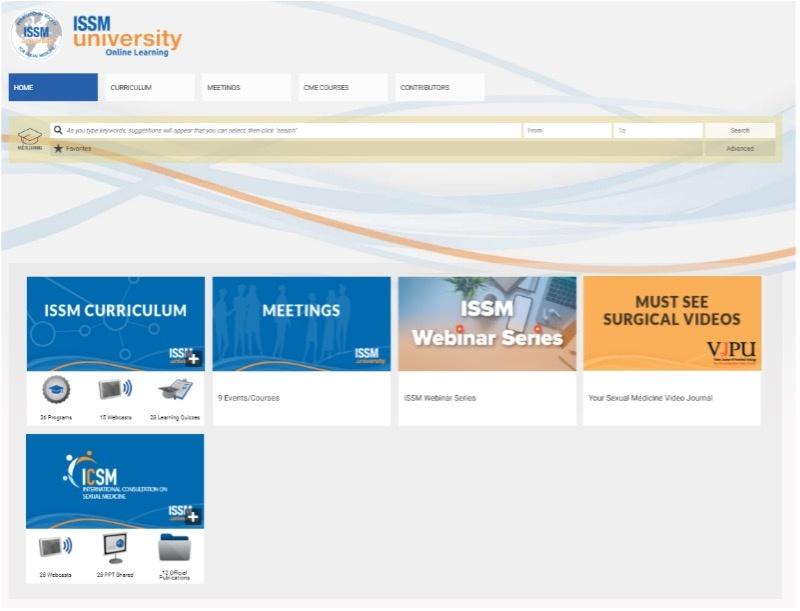Click the VJPU logo on Surgical Videos banner
This screenshot has width=800, height=611.
[731, 351]
